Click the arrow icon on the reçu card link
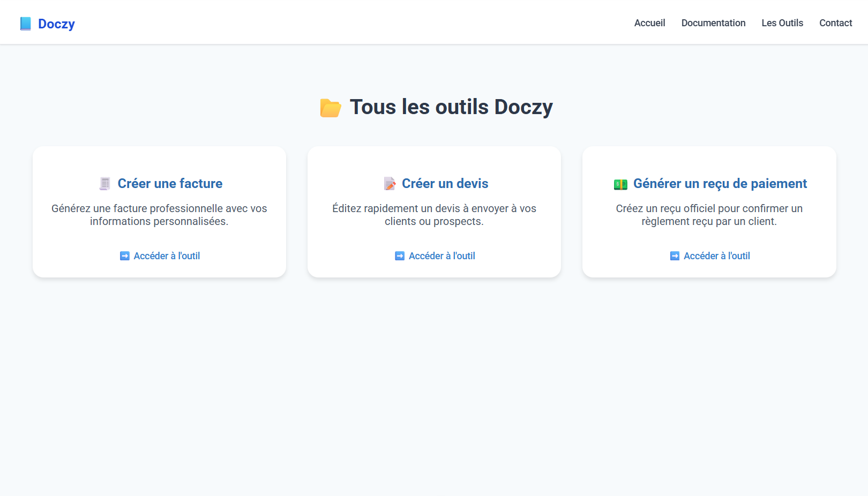The width and height of the screenshot is (868, 496). (x=674, y=256)
